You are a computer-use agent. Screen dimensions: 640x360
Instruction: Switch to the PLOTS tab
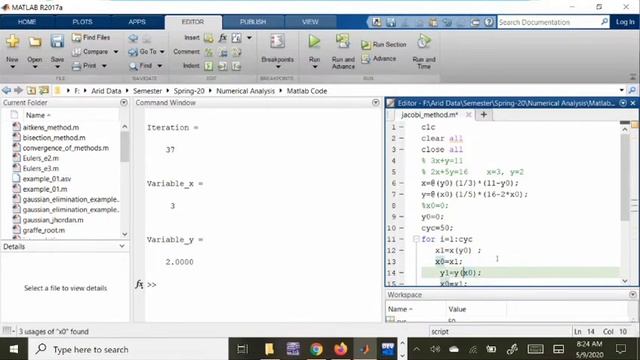[82, 22]
